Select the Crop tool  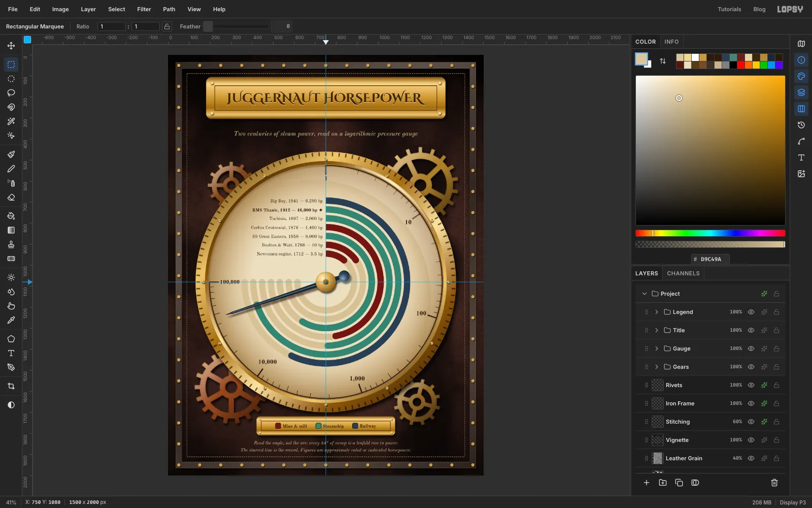[x=11, y=386]
